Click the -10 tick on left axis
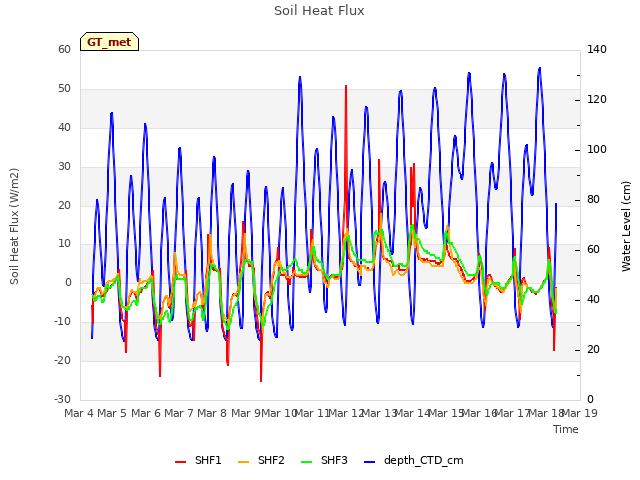Viewport: 640px width, 480px height. click(62, 322)
